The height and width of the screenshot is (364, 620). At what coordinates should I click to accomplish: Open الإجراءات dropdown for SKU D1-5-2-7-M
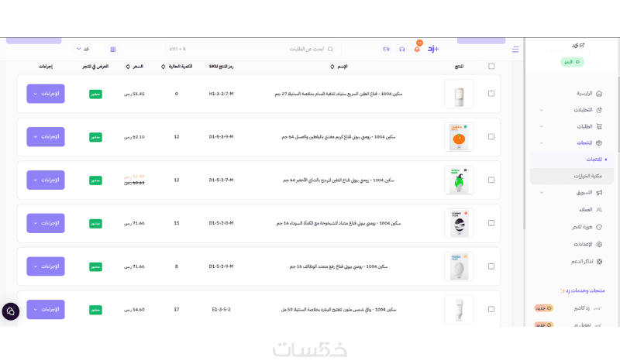[46, 180]
